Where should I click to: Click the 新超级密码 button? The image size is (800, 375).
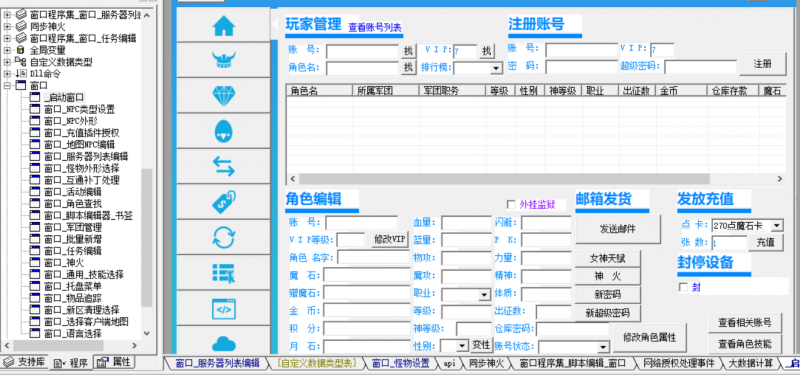coord(607,313)
